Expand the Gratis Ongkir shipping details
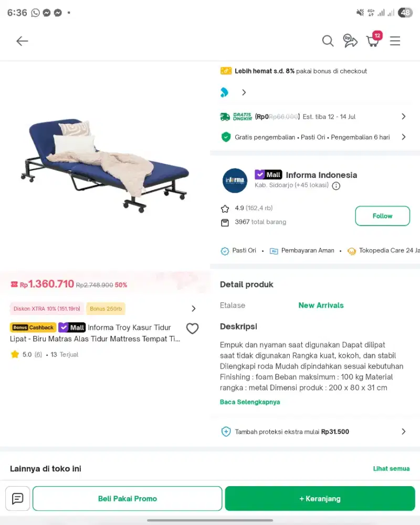 312,117
